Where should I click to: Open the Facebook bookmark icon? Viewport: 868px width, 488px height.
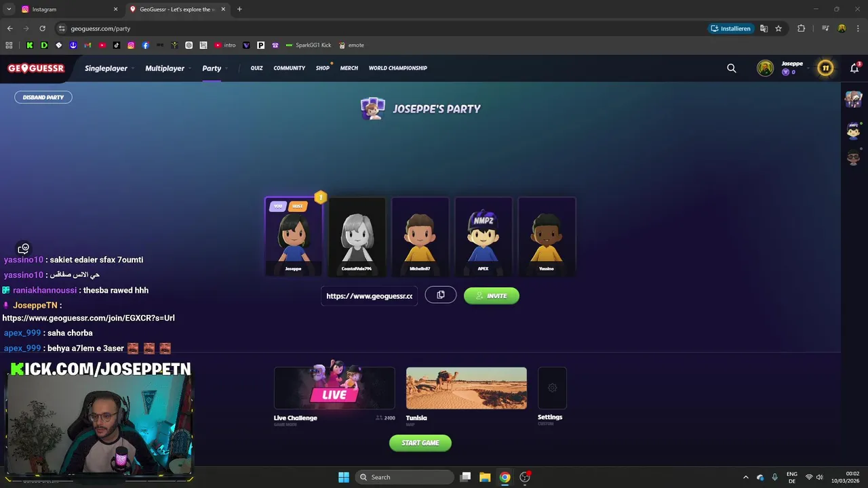[x=145, y=45]
